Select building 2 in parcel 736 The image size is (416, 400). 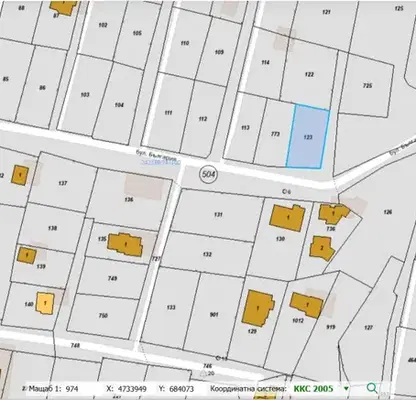pyautogui.click(x=322, y=248)
